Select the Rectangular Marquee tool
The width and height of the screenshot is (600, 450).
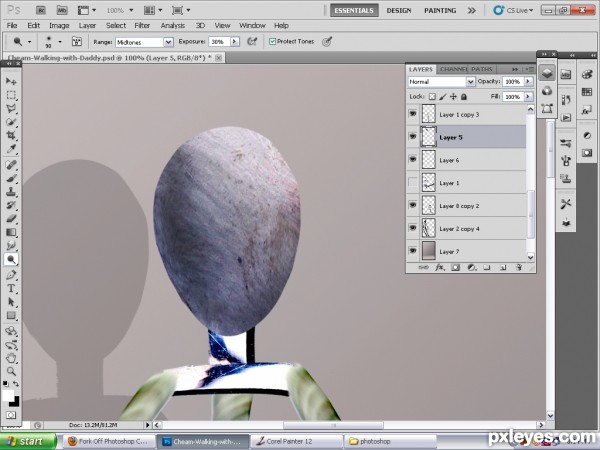point(11,95)
